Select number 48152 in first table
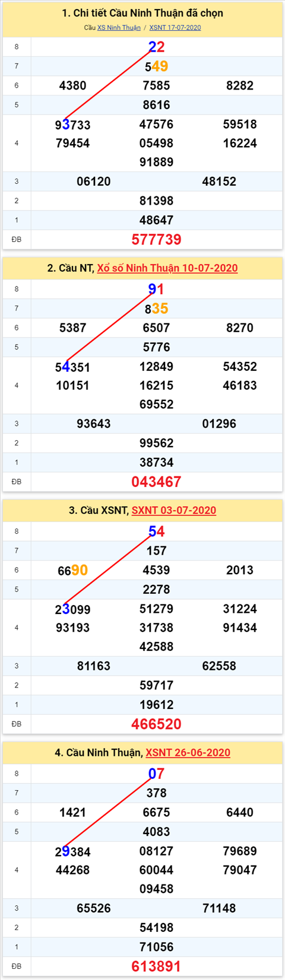Image resolution: width=285 pixels, height=980 pixels. [219, 182]
